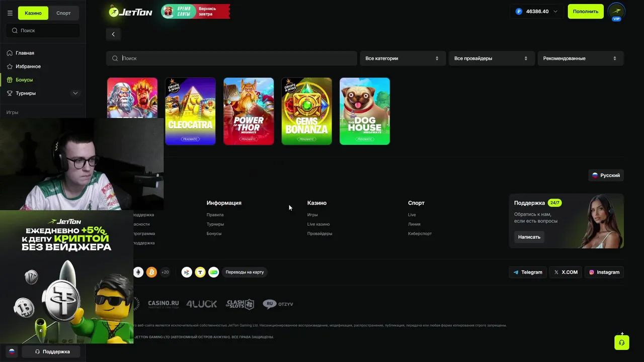Screen dimensions: 644x362
Task: Open the Instagram social link
Action: (x=604, y=272)
